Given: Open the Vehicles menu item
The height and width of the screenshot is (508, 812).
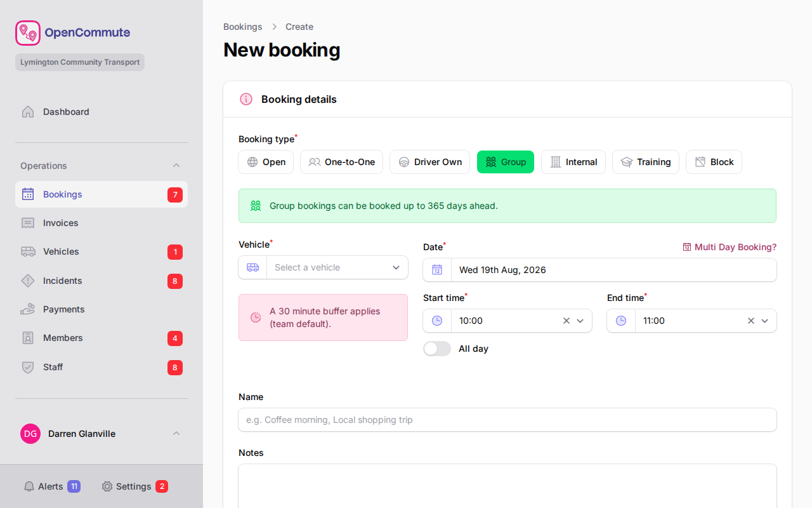Looking at the screenshot, I should [101, 251].
